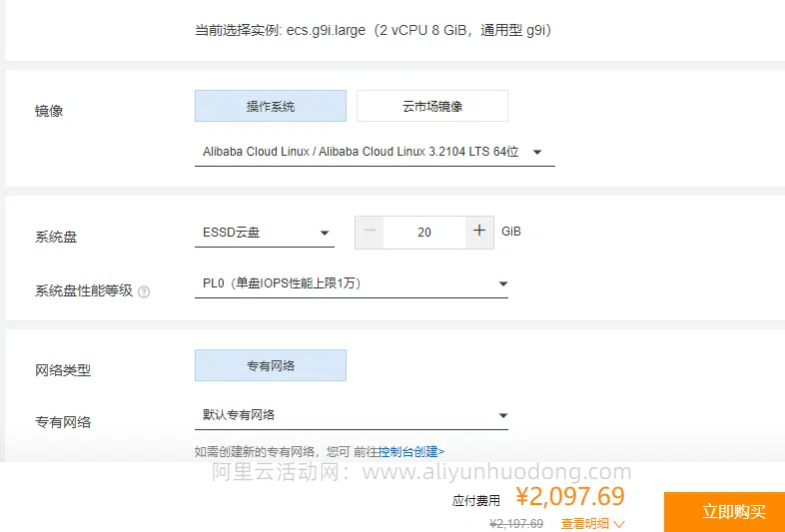Switch to the 云市场镜像 tab
This screenshot has height=532, width=785.
point(432,106)
